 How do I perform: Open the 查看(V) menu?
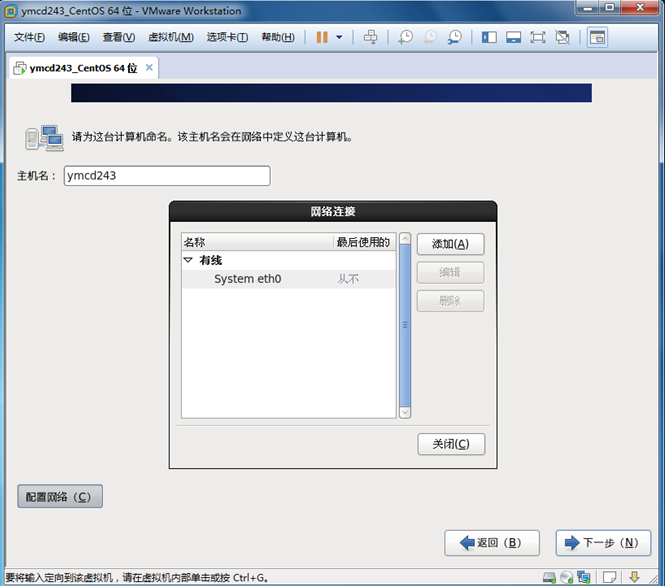point(119,37)
